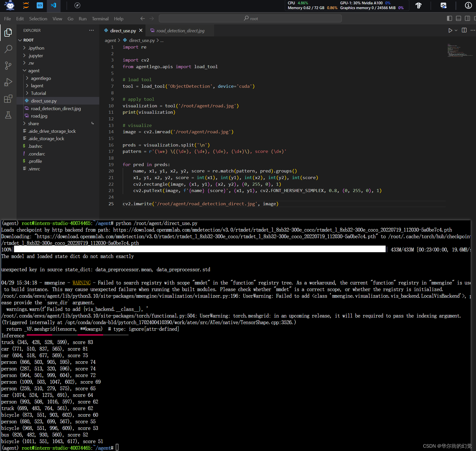Open the Source Control view

point(8,65)
